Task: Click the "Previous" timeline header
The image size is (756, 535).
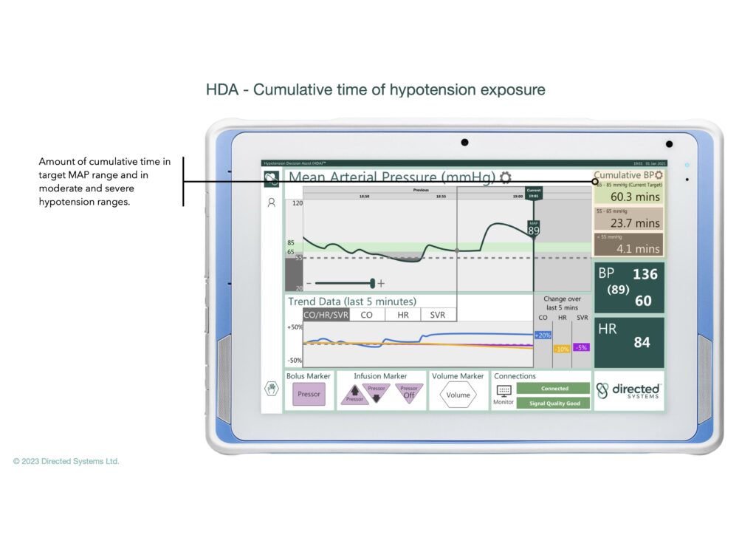Action: (x=421, y=190)
